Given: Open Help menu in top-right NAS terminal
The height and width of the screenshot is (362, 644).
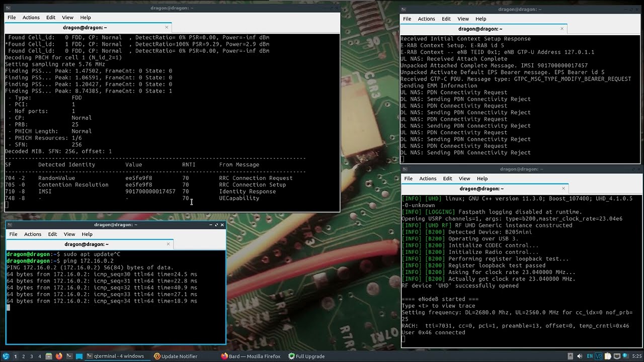Looking at the screenshot, I should click(x=481, y=19).
